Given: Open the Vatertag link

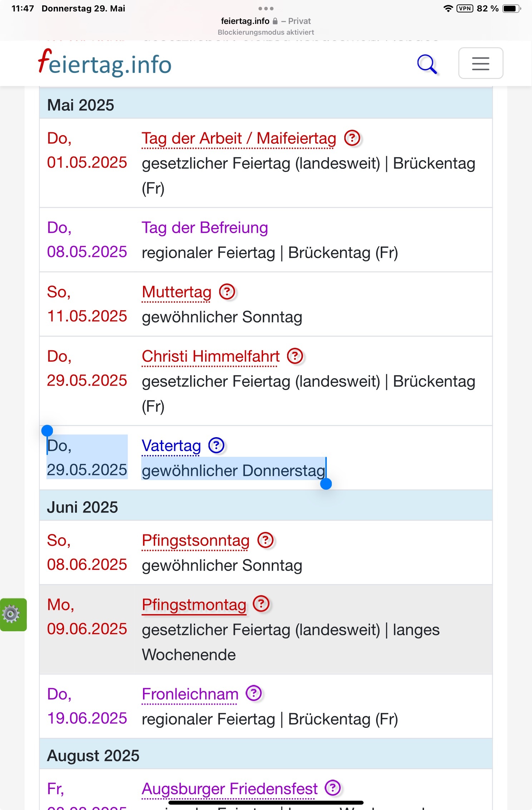Looking at the screenshot, I should [171, 446].
